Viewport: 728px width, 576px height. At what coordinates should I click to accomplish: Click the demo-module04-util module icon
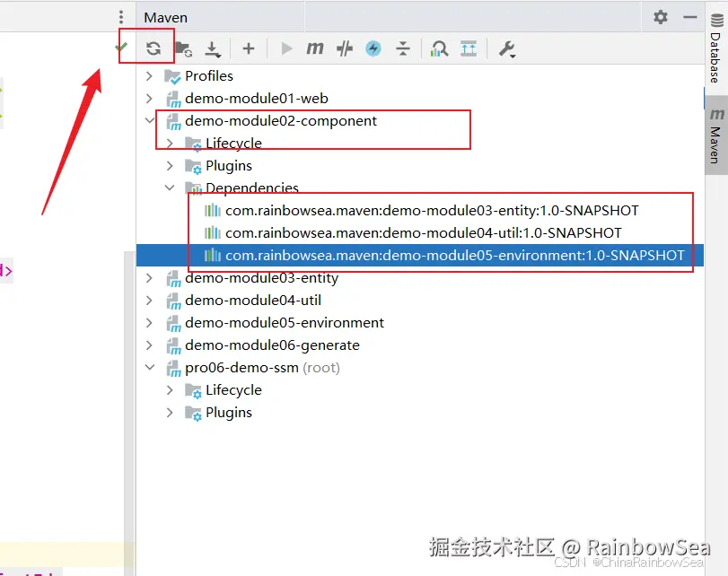point(173,301)
